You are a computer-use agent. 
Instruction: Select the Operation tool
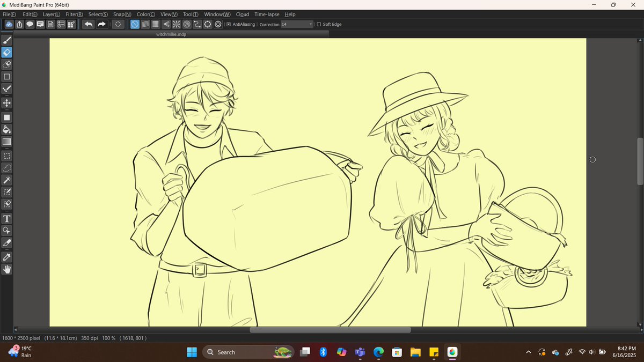click(x=7, y=230)
